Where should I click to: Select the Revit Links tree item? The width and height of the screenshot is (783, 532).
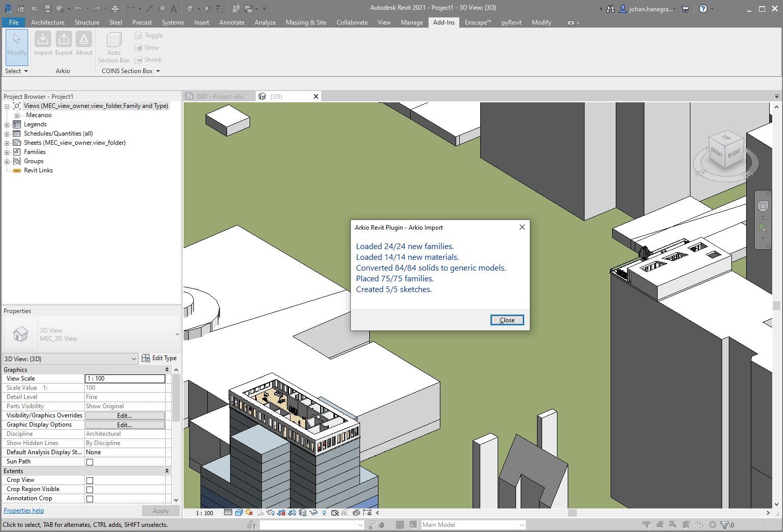coord(38,170)
